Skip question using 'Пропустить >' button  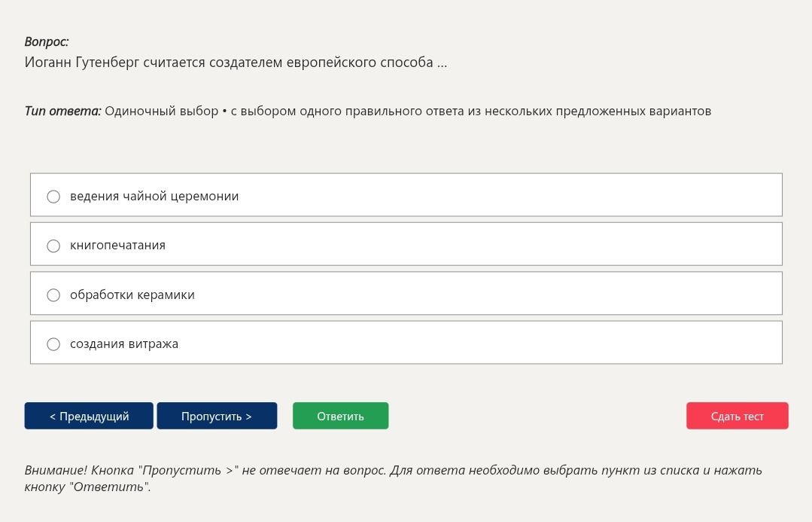click(217, 416)
